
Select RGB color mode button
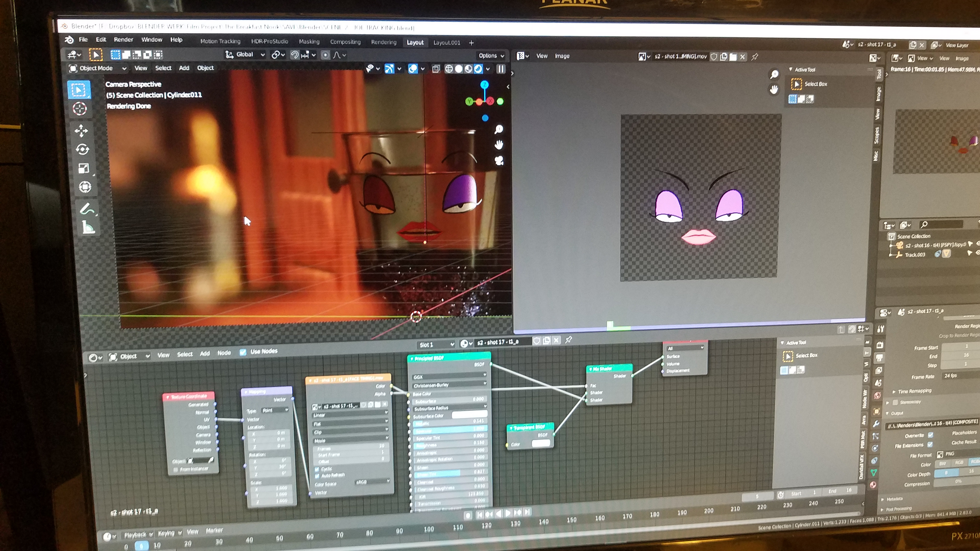[x=959, y=463]
